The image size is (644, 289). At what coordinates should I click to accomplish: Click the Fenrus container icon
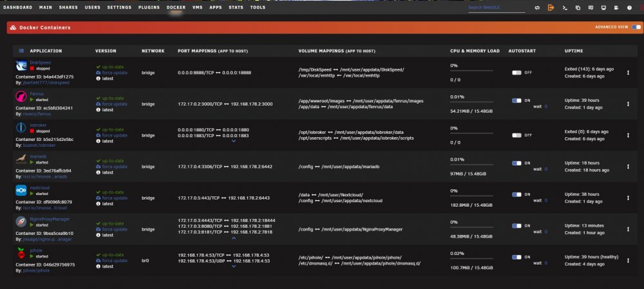click(21, 97)
